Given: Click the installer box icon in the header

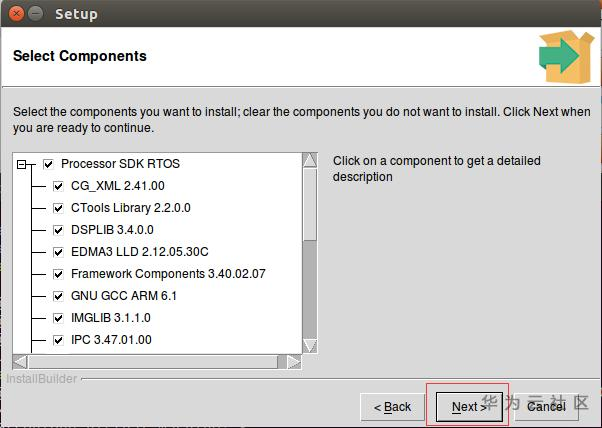Looking at the screenshot, I should pos(567,56).
